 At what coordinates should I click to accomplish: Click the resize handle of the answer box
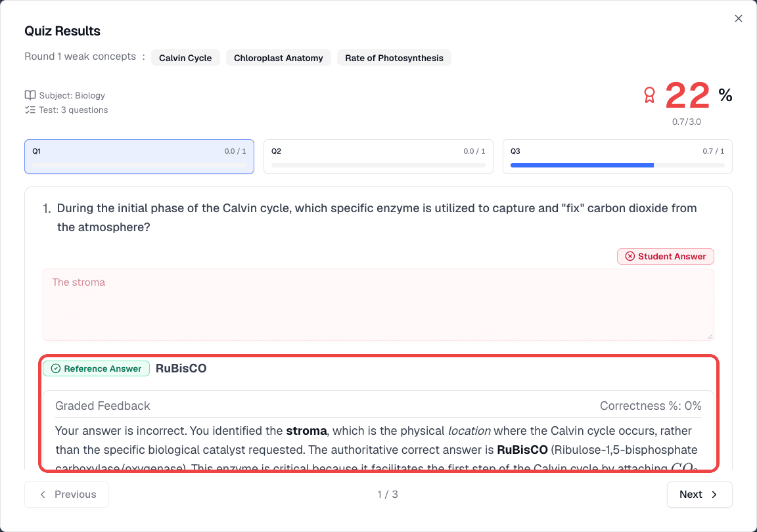point(710,336)
